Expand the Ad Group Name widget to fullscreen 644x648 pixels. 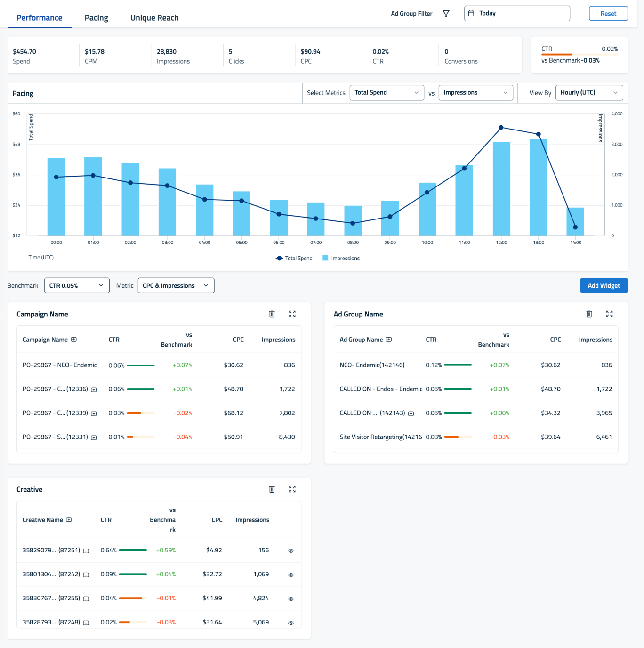click(610, 314)
